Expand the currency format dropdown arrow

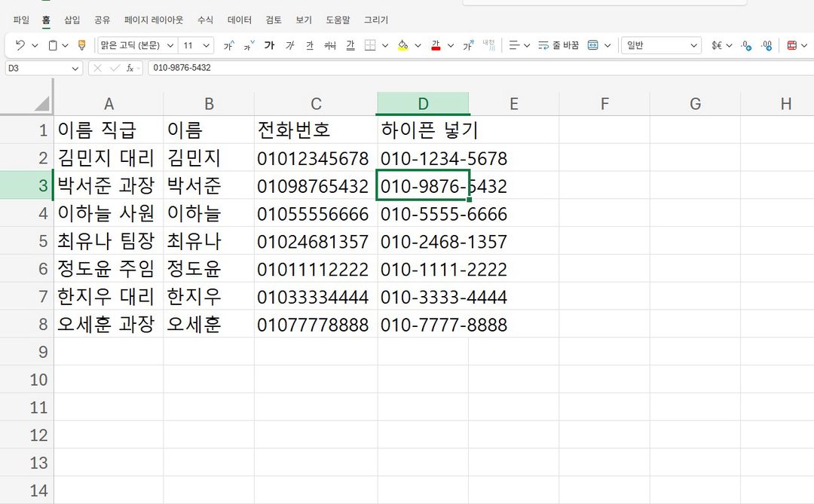point(729,46)
